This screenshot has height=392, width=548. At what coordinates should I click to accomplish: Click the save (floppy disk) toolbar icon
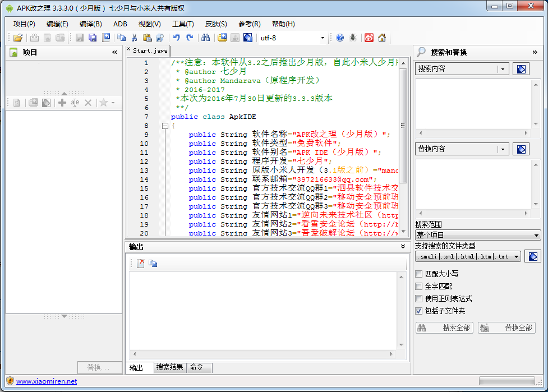click(x=80, y=38)
